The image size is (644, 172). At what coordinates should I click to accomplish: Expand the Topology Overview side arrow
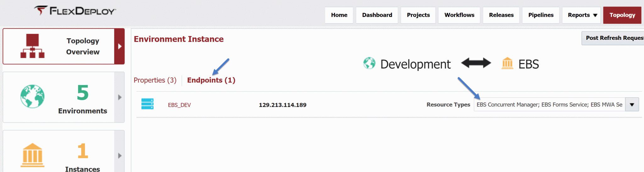coord(119,46)
